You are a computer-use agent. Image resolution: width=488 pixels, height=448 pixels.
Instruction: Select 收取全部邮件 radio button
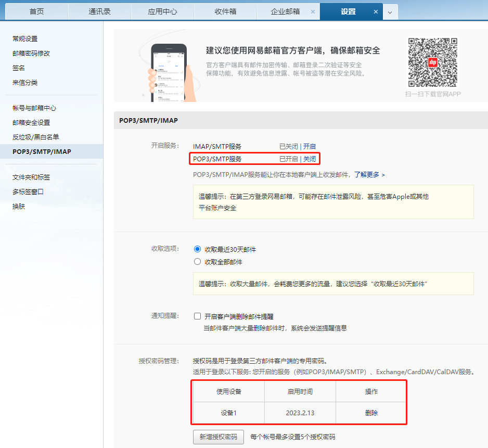197,262
